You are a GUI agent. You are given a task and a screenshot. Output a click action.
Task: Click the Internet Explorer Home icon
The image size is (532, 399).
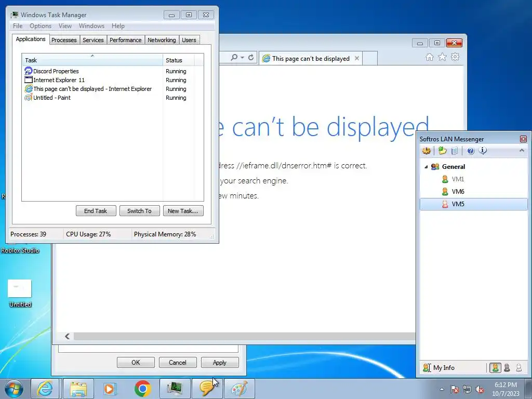click(x=430, y=57)
